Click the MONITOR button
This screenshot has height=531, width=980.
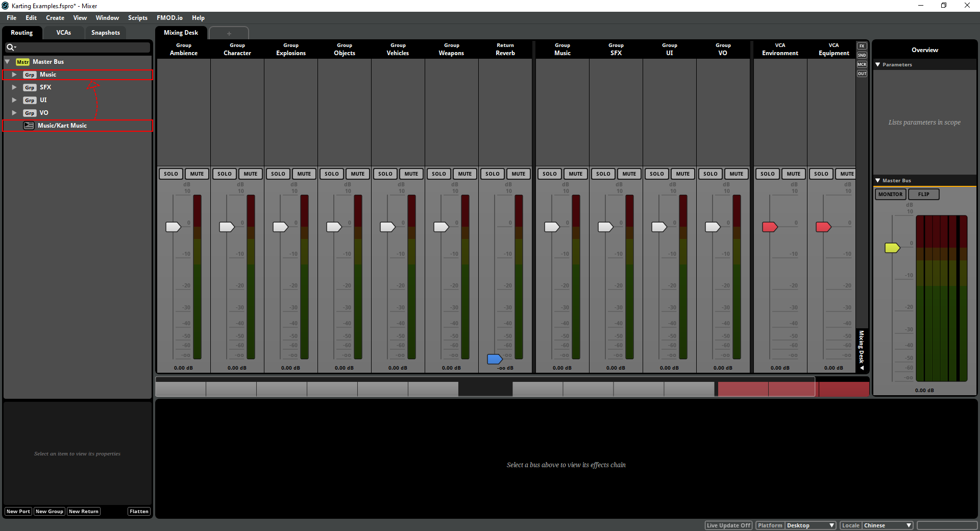coord(891,195)
